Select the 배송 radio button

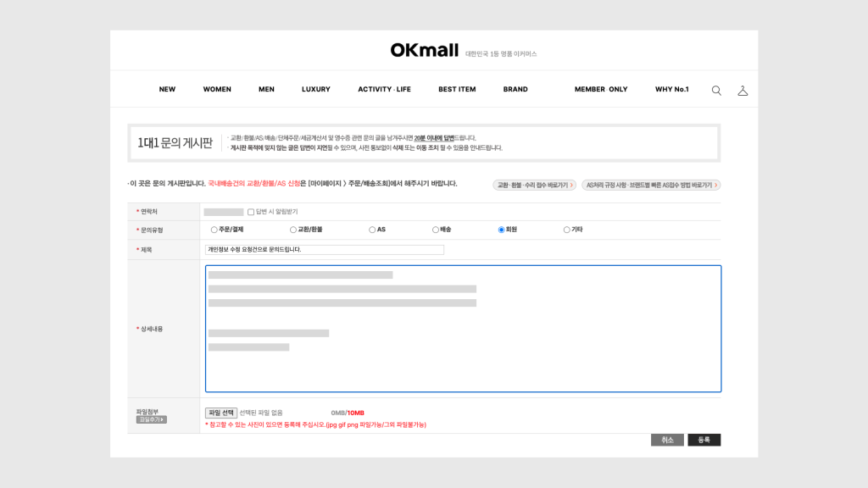(436, 230)
